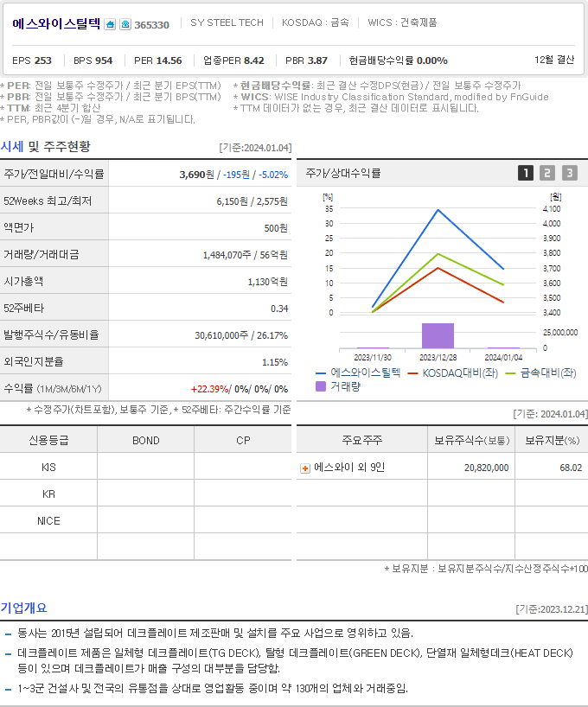Click the price value 3,690원
The width and height of the screenshot is (588, 707).
[x=197, y=175]
